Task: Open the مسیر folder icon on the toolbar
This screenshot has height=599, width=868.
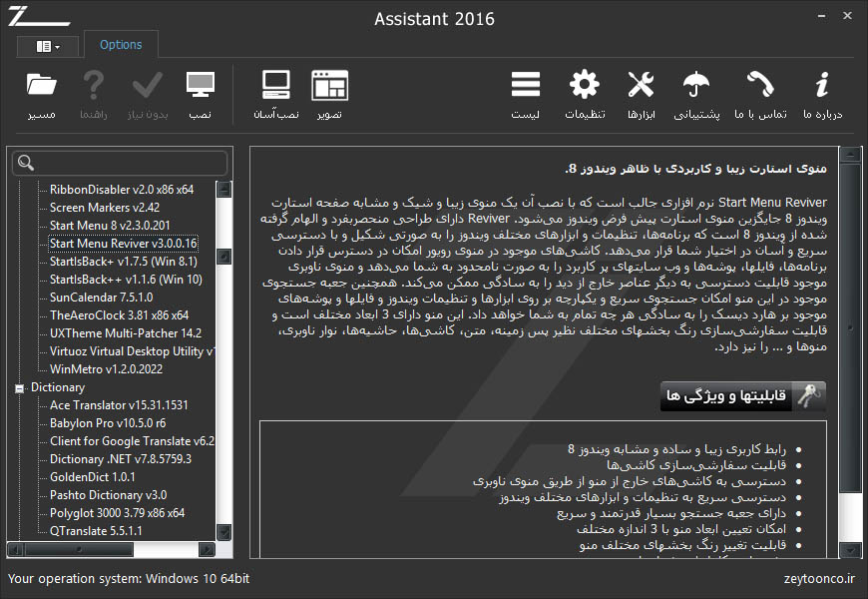Action: click(42, 85)
